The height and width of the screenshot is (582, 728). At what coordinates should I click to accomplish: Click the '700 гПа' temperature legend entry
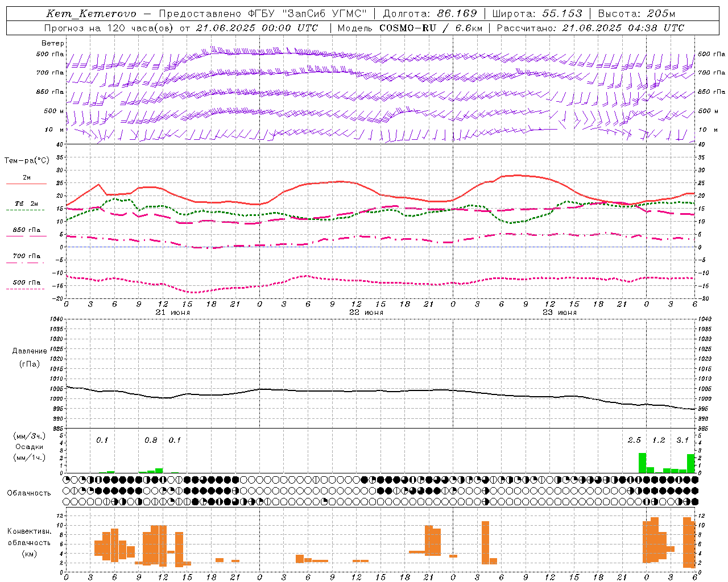tap(27, 256)
